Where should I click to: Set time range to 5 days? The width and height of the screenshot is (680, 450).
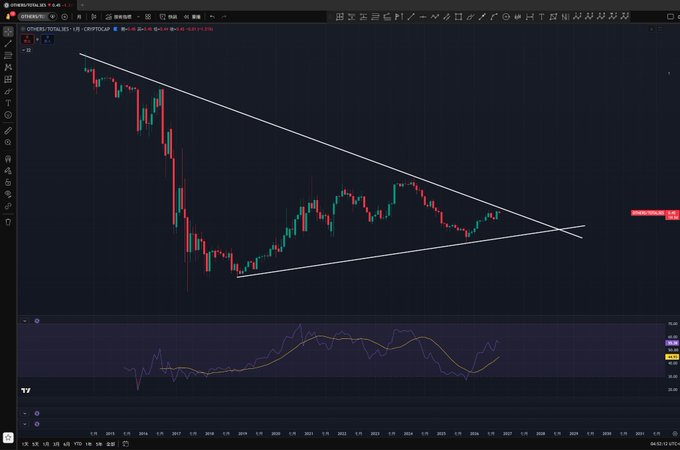click(x=36, y=444)
